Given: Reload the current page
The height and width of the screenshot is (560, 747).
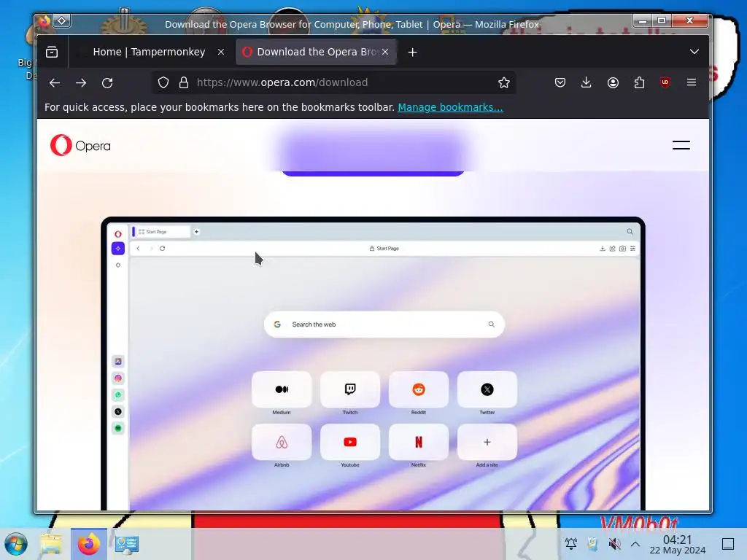Looking at the screenshot, I should coord(107,83).
